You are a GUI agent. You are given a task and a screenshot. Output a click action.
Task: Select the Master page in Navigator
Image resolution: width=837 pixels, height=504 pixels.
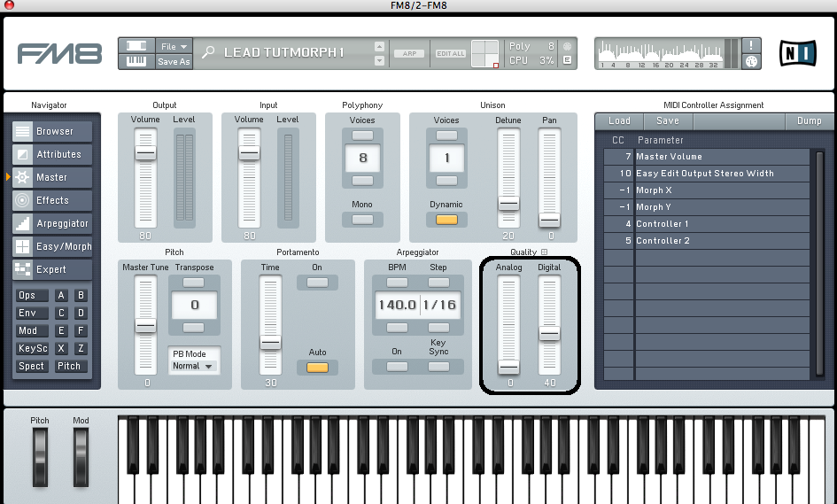[52, 177]
